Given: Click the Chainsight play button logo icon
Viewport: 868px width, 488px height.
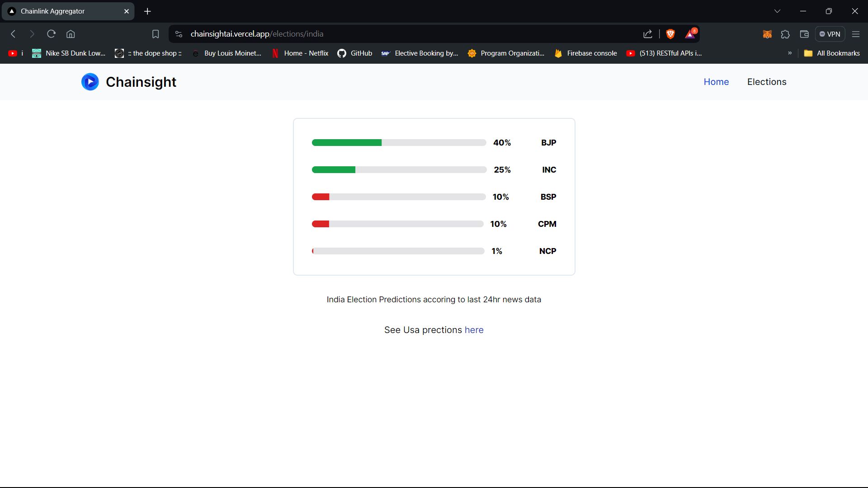Looking at the screenshot, I should (90, 82).
